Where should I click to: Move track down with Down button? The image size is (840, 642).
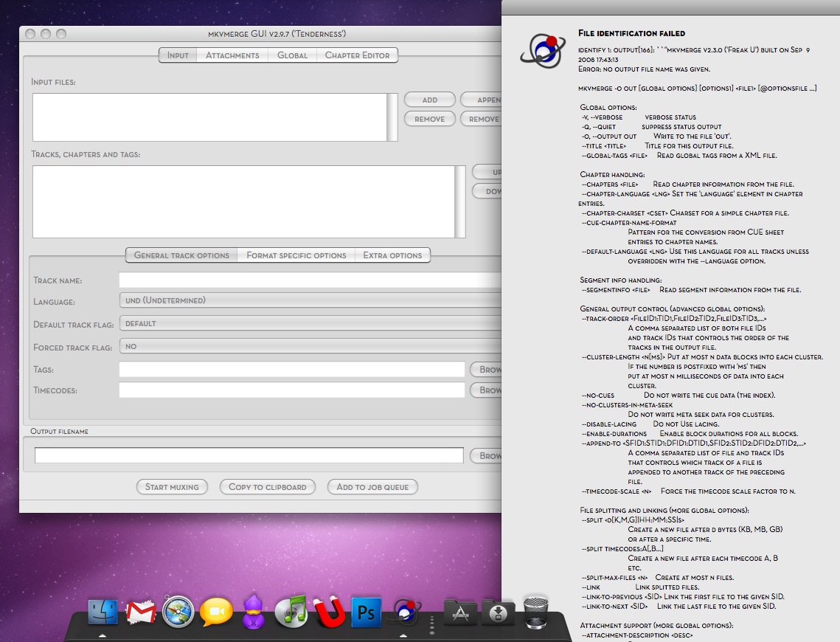[487, 191]
